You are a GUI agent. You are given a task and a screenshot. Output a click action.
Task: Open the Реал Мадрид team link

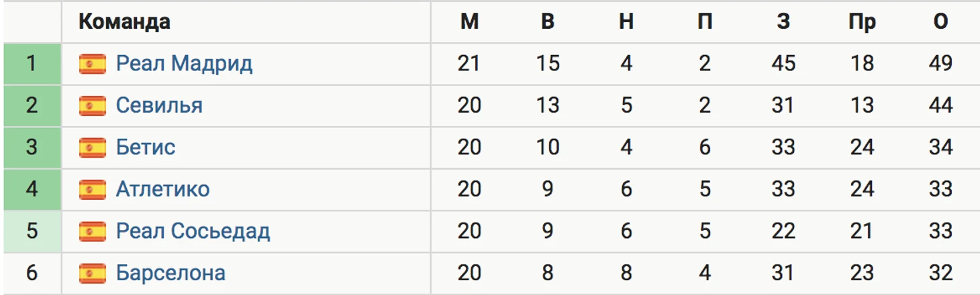pyautogui.click(x=185, y=64)
